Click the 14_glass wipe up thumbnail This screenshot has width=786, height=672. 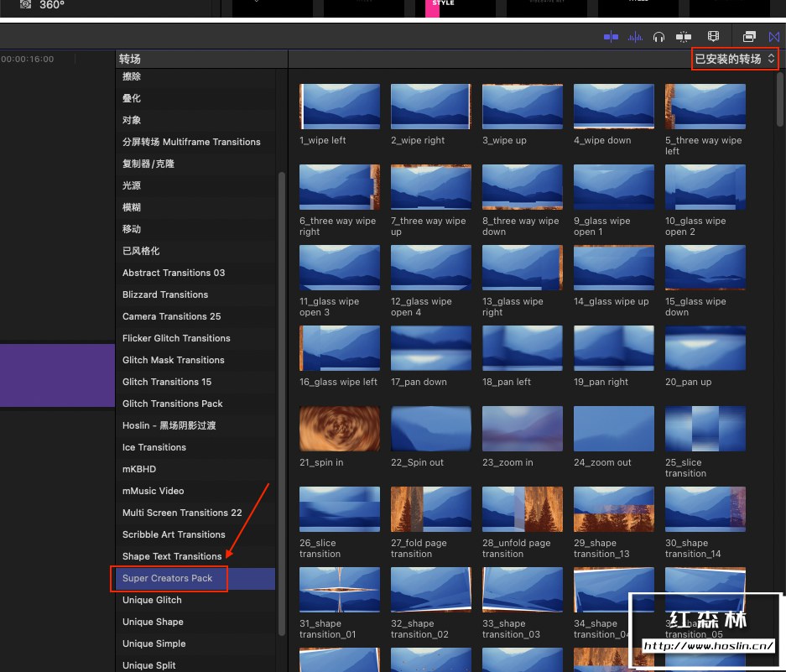coord(614,268)
